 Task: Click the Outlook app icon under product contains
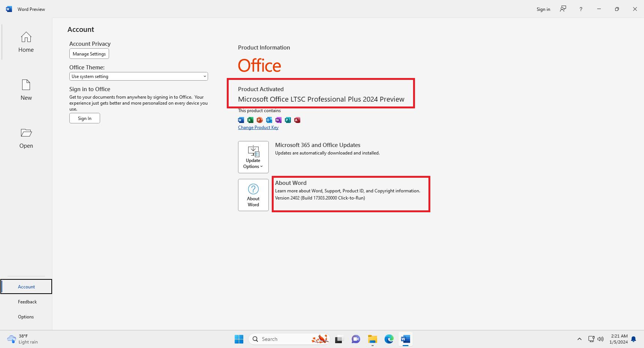click(x=269, y=120)
